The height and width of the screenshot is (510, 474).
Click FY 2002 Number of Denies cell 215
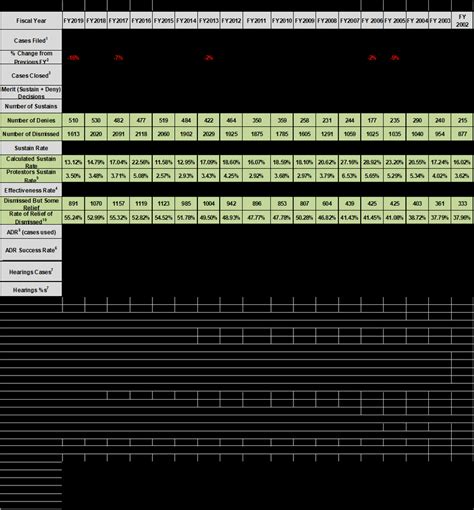(x=462, y=120)
